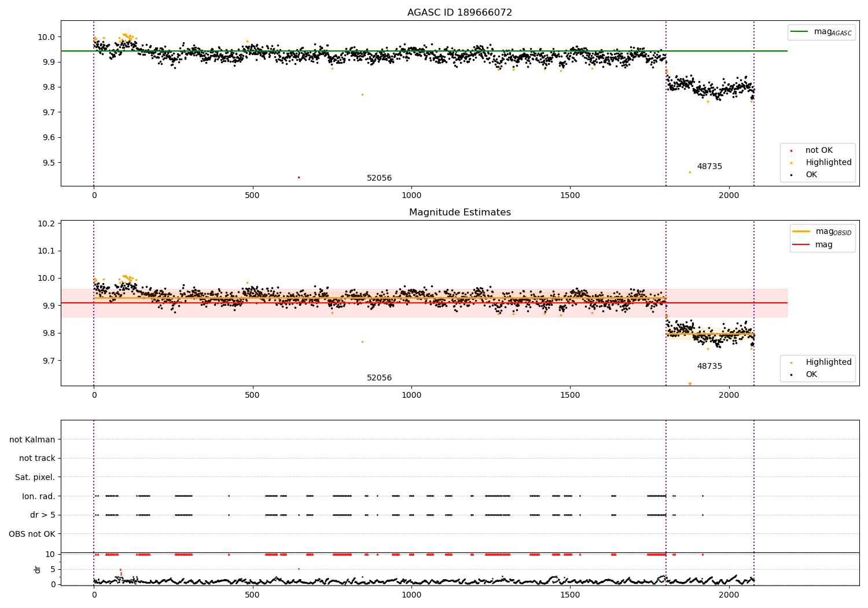
Task: Click the '1000' x-axis tick in bottom plot
Action: click(x=411, y=595)
